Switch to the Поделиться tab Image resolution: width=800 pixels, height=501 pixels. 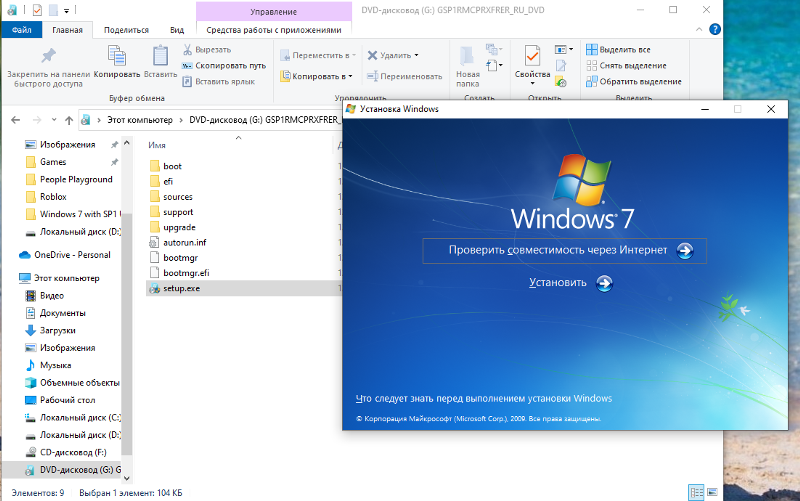[x=127, y=30]
